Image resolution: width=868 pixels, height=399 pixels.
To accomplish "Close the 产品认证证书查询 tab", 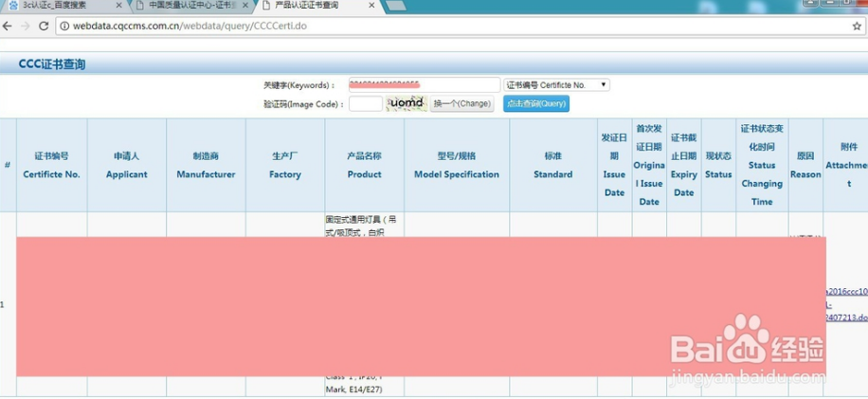I will tap(371, 6).
